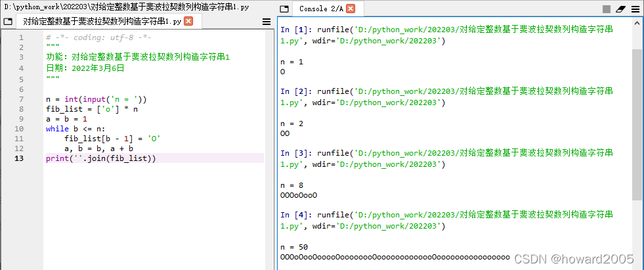This screenshot has height=270, width=644.
Task: Place cursor on a, b = b, a + b line
Action: pyautogui.click(x=98, y=148)
